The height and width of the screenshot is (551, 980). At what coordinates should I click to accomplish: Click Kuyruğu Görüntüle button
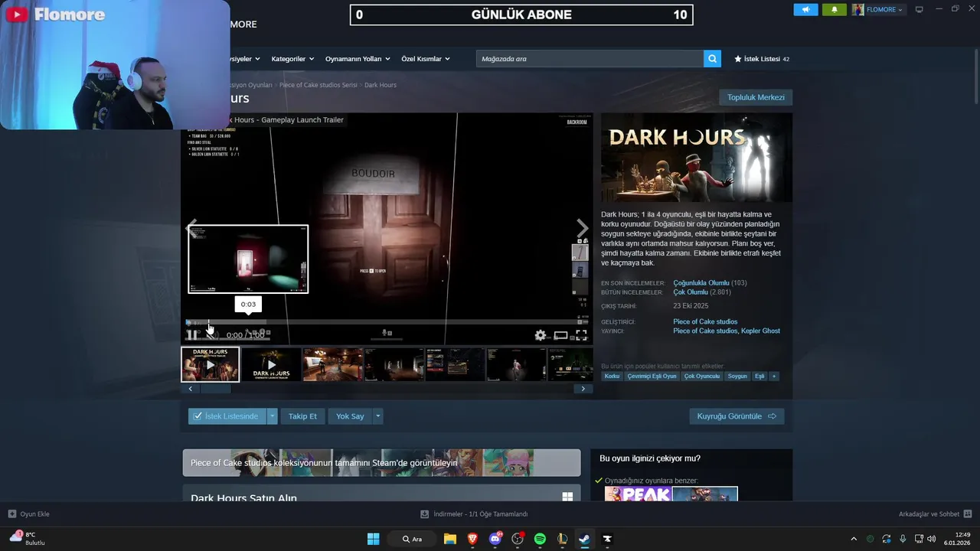coord(737,416)
